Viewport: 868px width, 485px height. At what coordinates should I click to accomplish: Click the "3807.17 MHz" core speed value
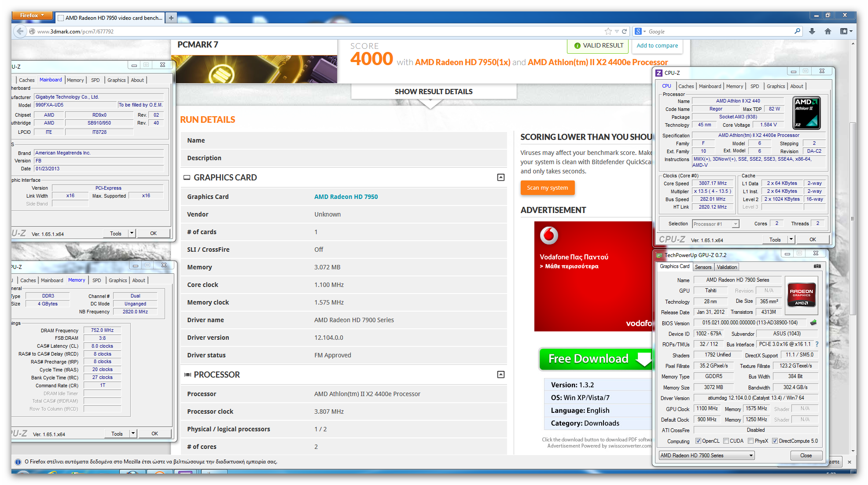713,183
